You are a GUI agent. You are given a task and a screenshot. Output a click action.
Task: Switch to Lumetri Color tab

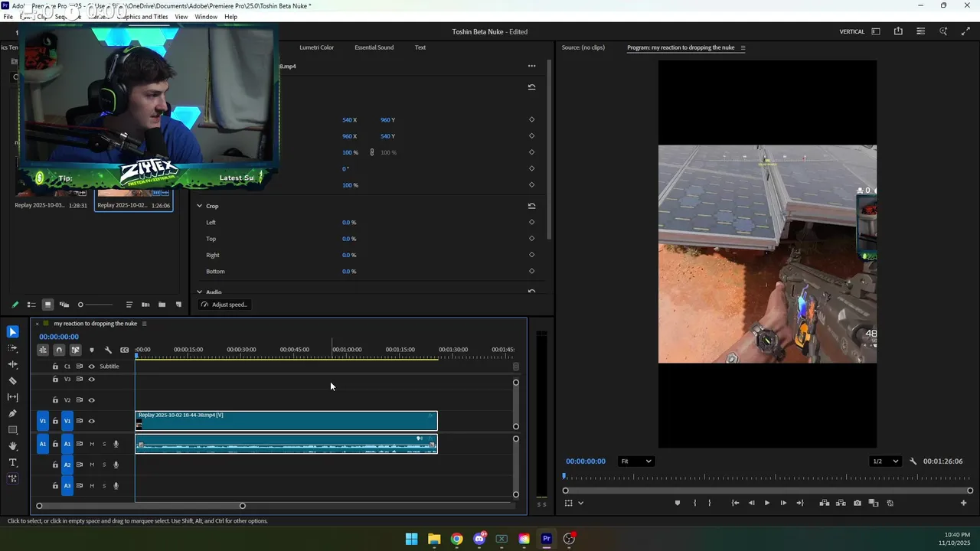(316, 47)
